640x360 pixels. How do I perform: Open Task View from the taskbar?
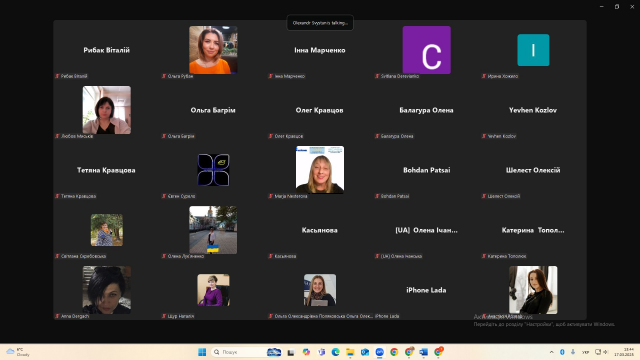coord(291,352)
